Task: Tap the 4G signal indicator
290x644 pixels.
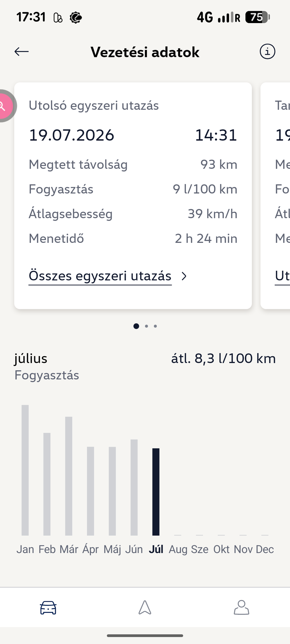Action: point(205,17)
